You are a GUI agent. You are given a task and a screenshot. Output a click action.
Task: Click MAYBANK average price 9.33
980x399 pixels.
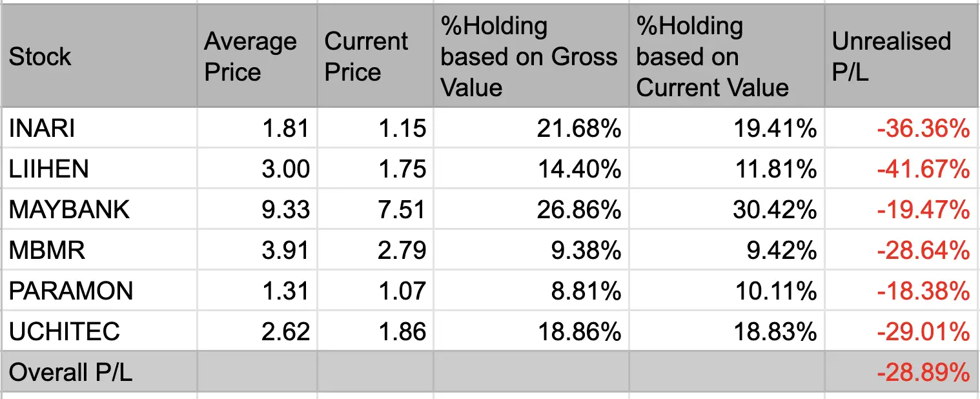[x=257, y=209]
